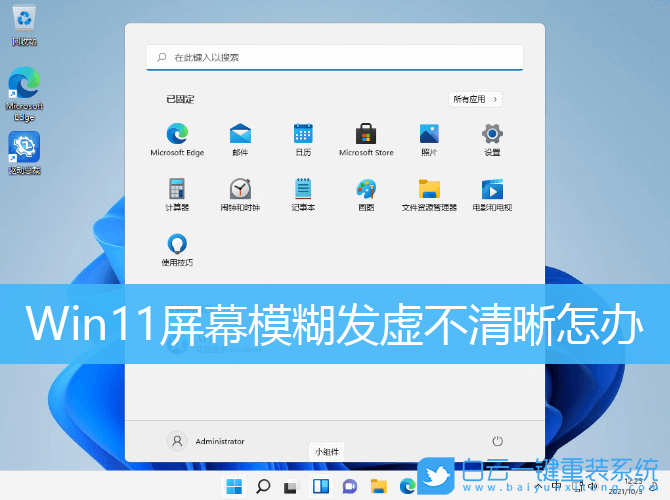This screenshot has width=670, height=500.
Task: Click the Windows Start button on taskbar
Action: point(234,486)
